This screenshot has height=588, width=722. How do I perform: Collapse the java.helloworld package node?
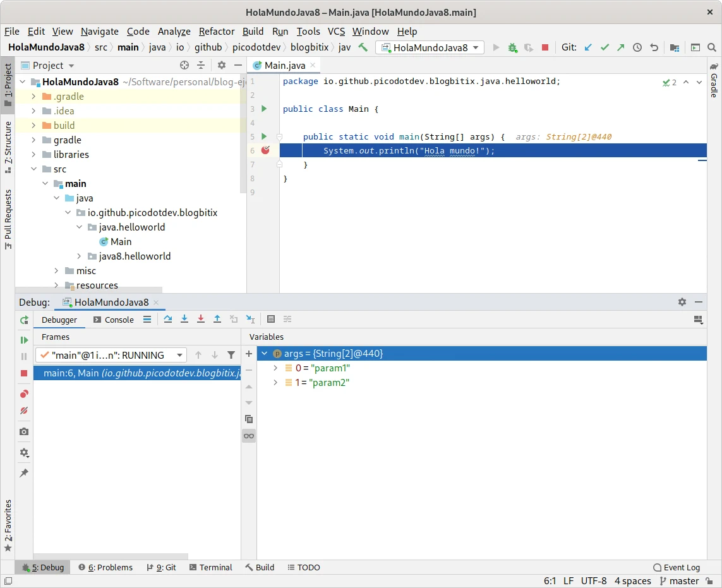[x=79, y=227]
